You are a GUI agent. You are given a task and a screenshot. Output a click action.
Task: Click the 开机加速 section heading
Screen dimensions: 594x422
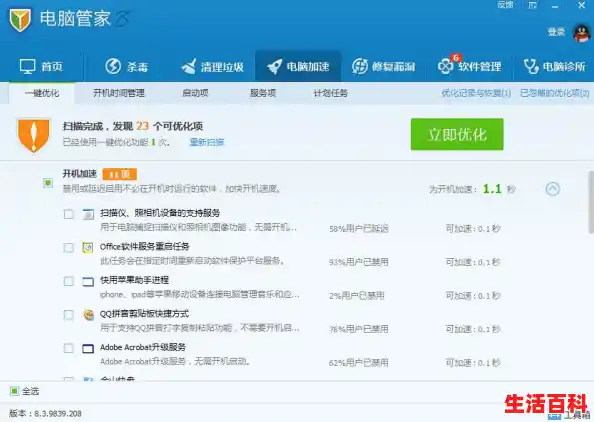click(80, 174)
